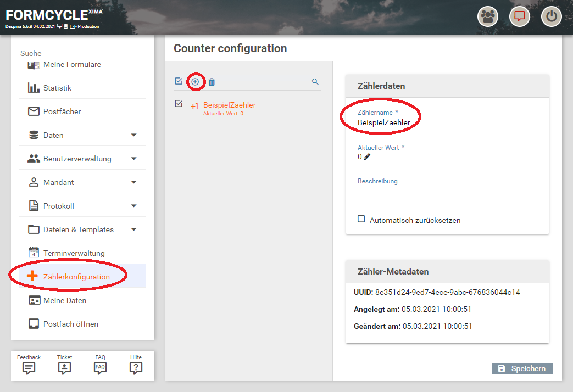573x392 pixels.
Task: Click the pencil icon to edit current value
Action: [367, 157]
